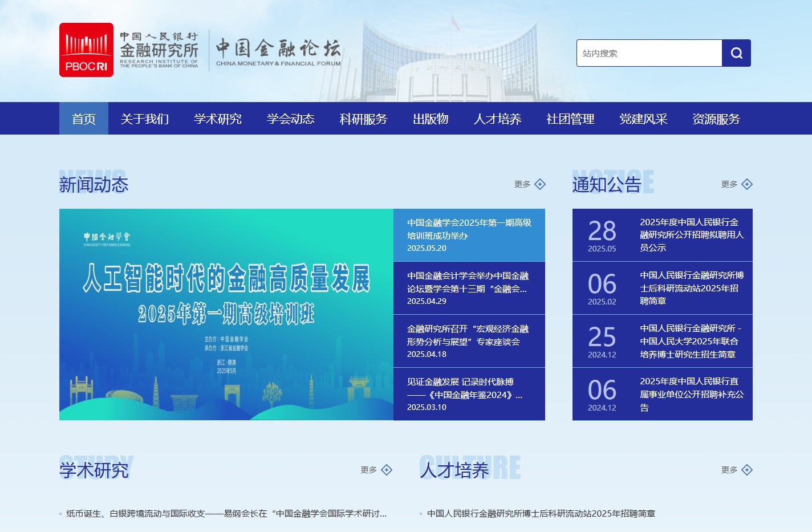Click the China Monetary & Financial Forum logo
The image size is (812, 532).
tap(278, 52)
